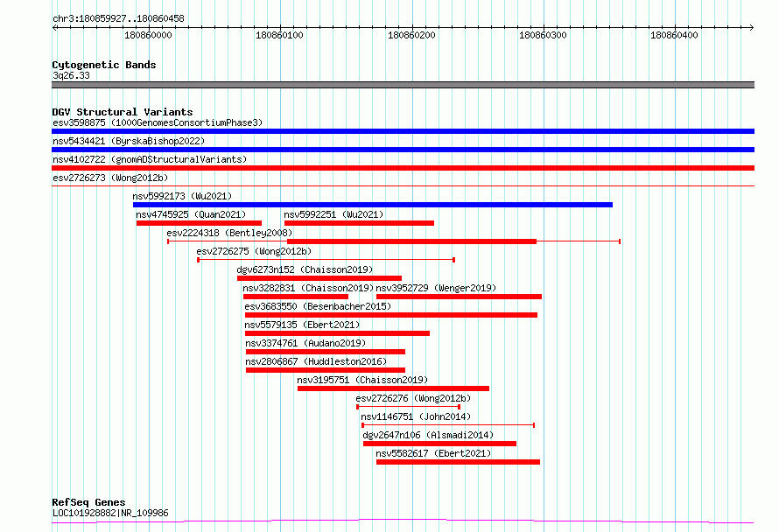Click the ruler's right arrow end
779x532 pixels.
click(751, 27)
